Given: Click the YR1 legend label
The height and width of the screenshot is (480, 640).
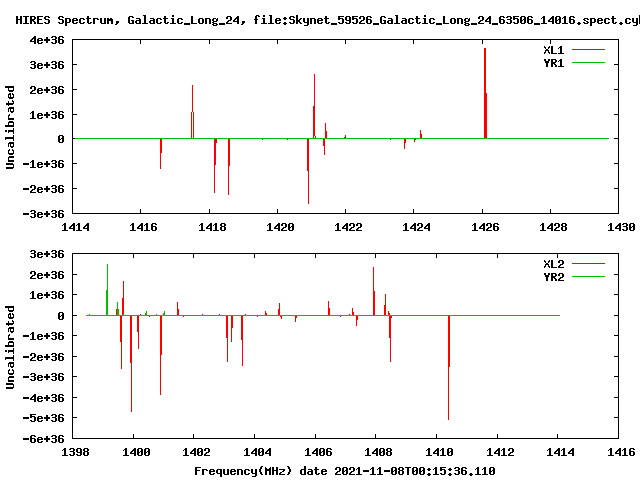Looking at the screenshot, I should click(x=553, y=63).
